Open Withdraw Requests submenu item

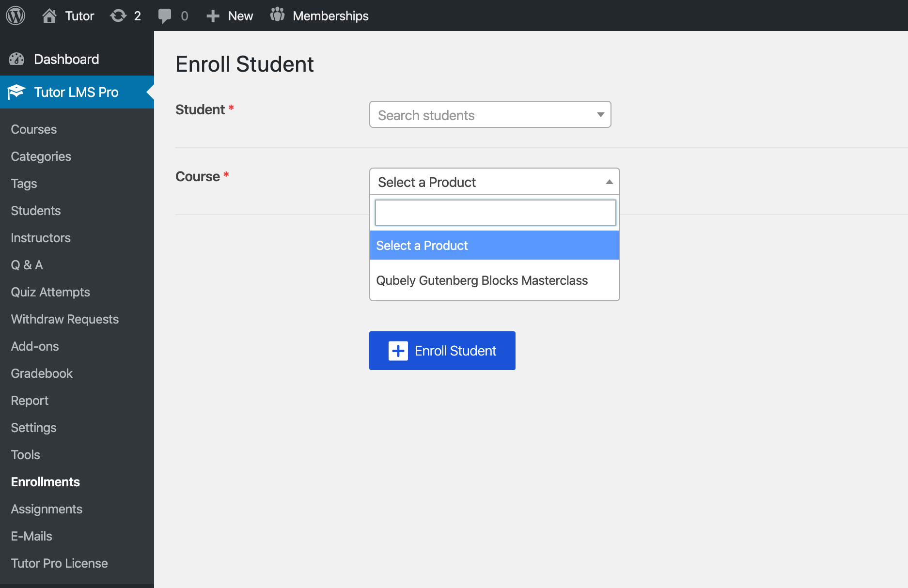65,319
